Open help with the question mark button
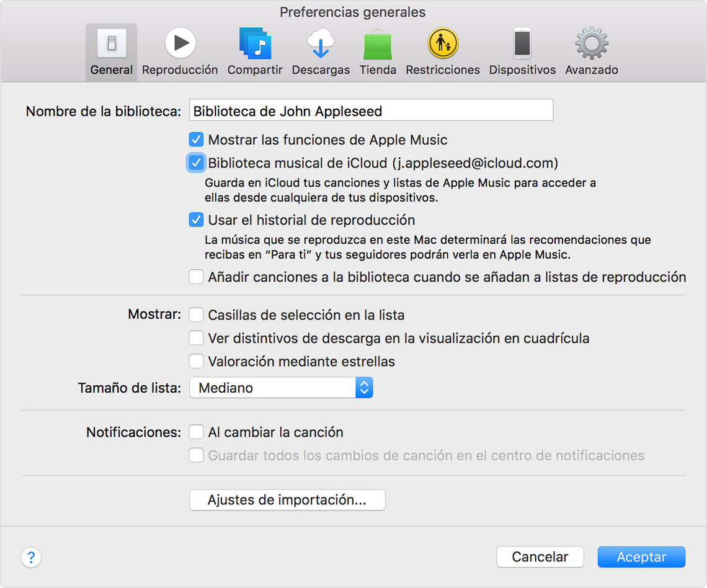Viewport: 707px width, 588px height. click(x=31, y=558)
